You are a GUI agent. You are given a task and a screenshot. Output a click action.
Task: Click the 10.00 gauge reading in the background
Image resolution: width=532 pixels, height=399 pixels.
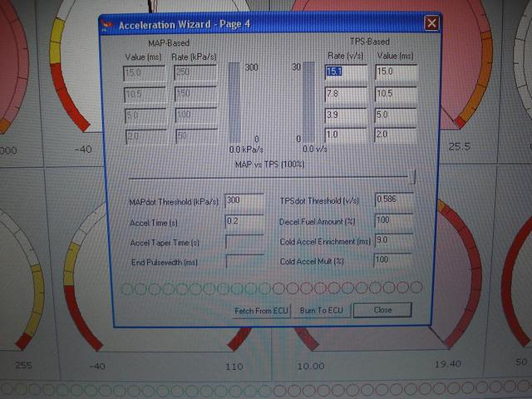[x=311, y=366]
